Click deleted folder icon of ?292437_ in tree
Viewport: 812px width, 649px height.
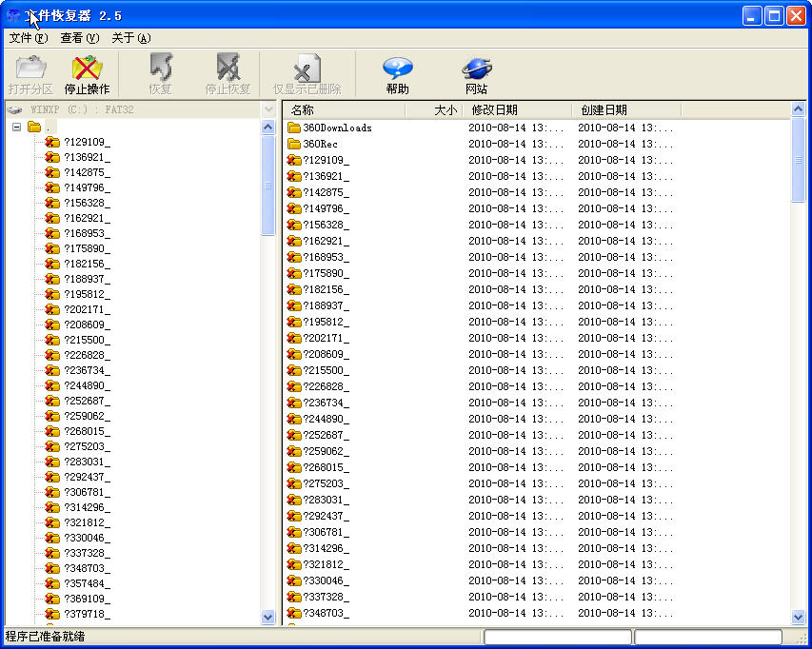click(51, 477)
